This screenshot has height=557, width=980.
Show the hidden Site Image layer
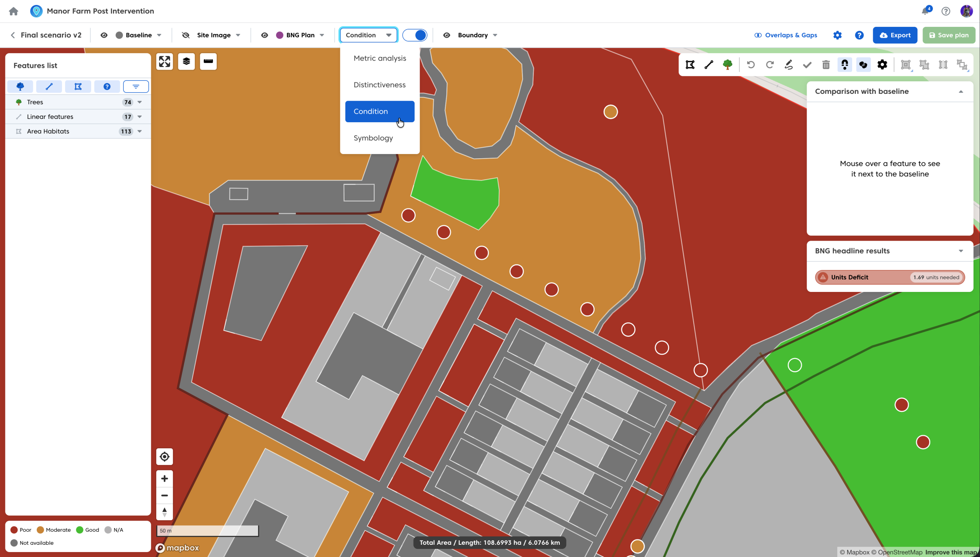(186, 35)
